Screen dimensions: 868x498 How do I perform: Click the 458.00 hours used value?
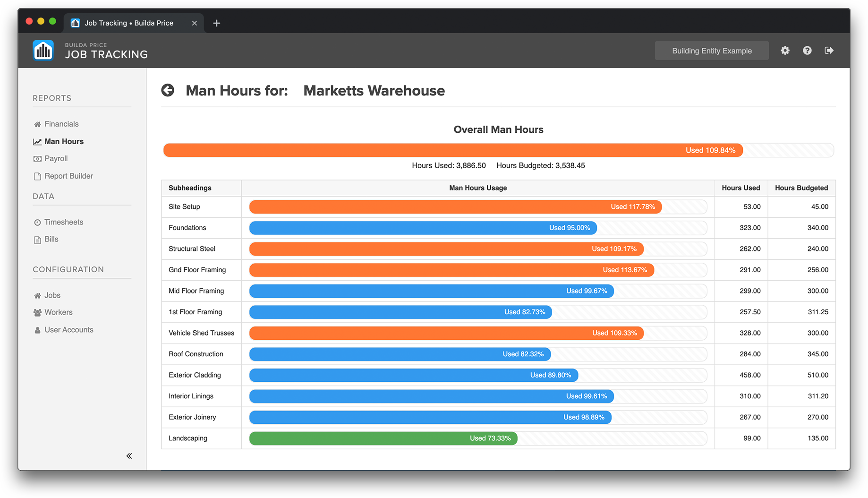[x=750, y=375]
